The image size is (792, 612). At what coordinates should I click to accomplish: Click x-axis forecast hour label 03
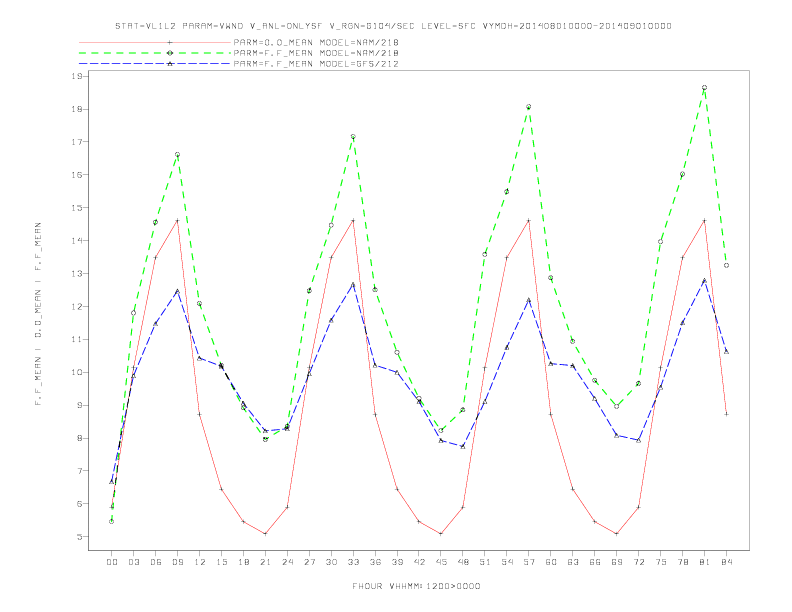tap(133, 562)
